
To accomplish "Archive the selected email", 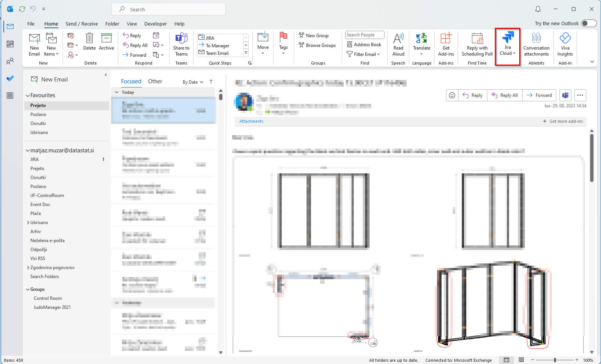I will (107, 41).
